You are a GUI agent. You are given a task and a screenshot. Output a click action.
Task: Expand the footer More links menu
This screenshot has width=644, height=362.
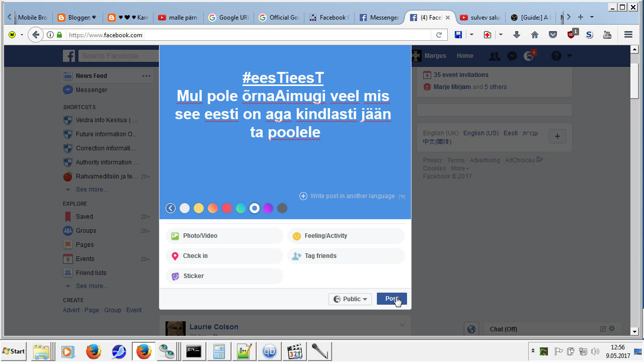pos(460,168)
